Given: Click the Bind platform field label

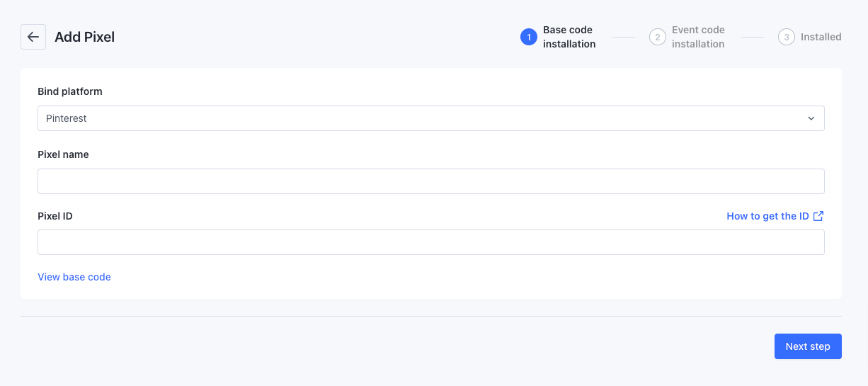Looking at the screenshot, I should [70, 91].
